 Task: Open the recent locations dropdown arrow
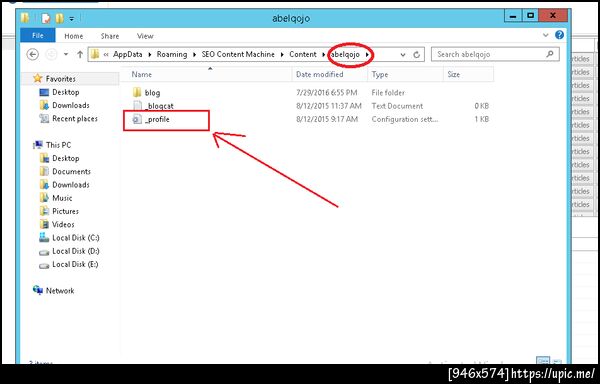66,54
